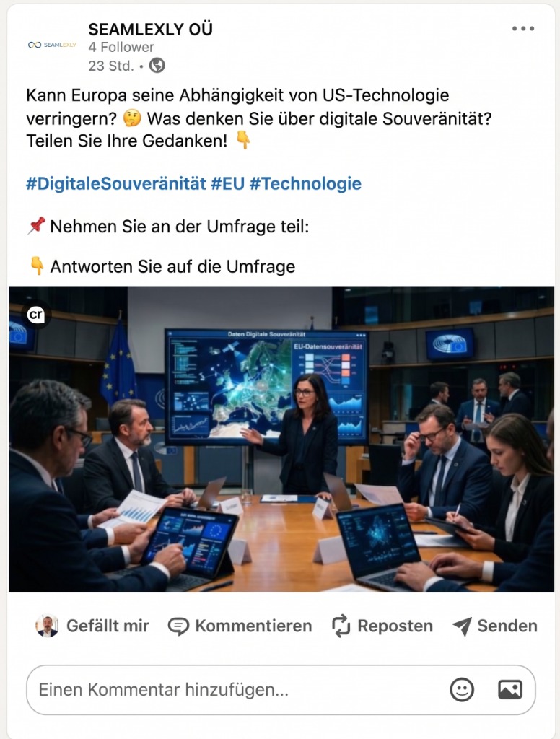The height and width of the screenshot is (739, 560).
Task: Open the #EU hashtag
Action: point(227,183)
